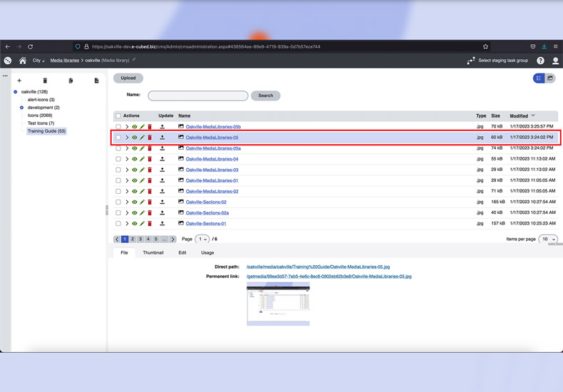The height and width of the screenshot is (392, 563).
Task: Click the home icon in header
Action: pos(23,61)
